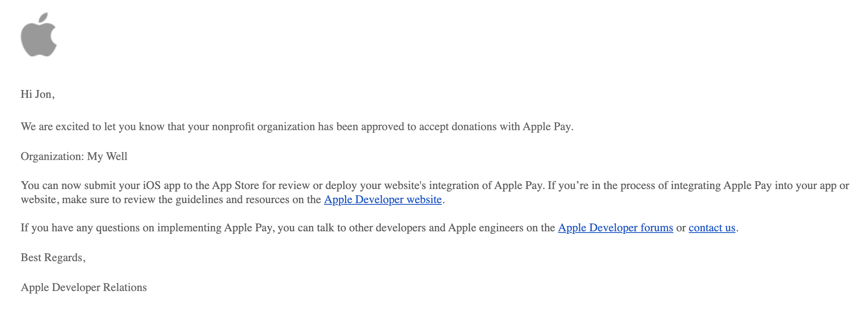Select the "My Well" organization name
The height and width of the screenshot is (325, 868).
click(107, 156)
